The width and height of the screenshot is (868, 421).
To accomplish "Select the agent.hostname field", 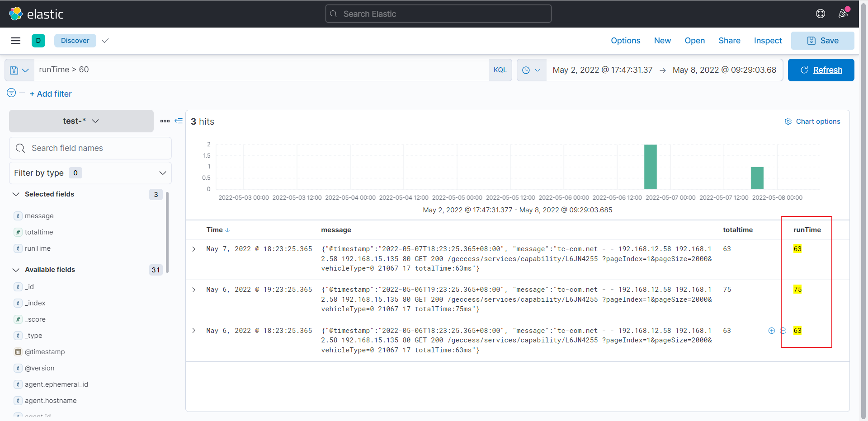I will 51,401.
